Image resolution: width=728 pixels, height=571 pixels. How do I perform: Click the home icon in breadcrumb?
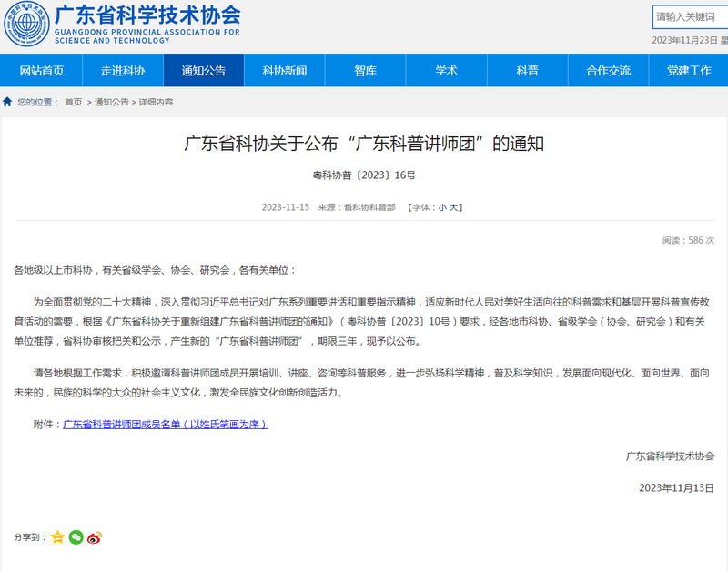[x=7, y=102]
